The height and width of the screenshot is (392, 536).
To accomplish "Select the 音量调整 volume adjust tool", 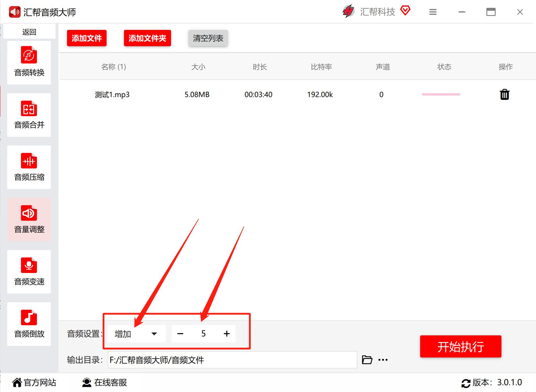I will 29,220.
